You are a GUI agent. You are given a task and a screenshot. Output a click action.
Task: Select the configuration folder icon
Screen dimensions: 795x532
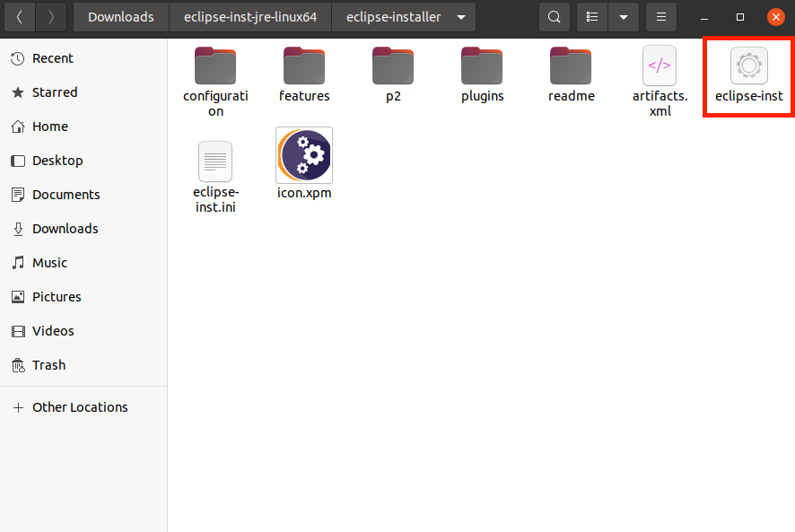(215, 65)
